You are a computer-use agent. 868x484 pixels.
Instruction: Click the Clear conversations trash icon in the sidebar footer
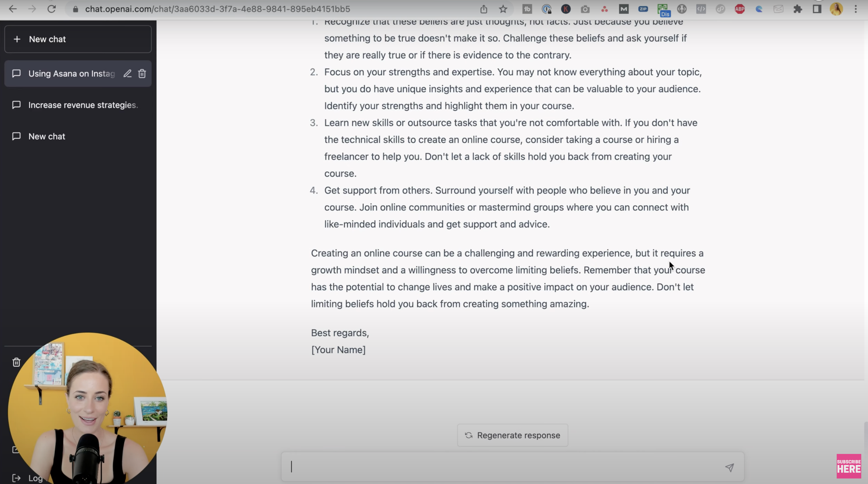pos(16,362)
